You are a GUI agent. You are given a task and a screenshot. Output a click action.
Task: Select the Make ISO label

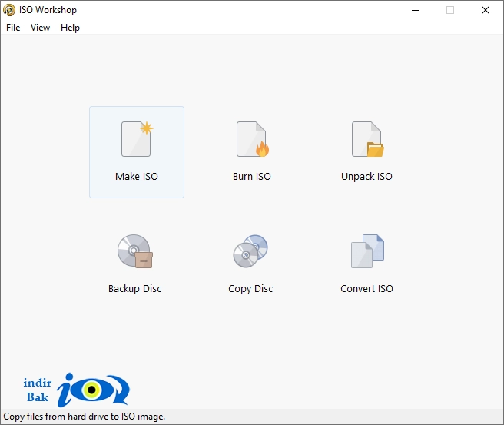[137, 177]
